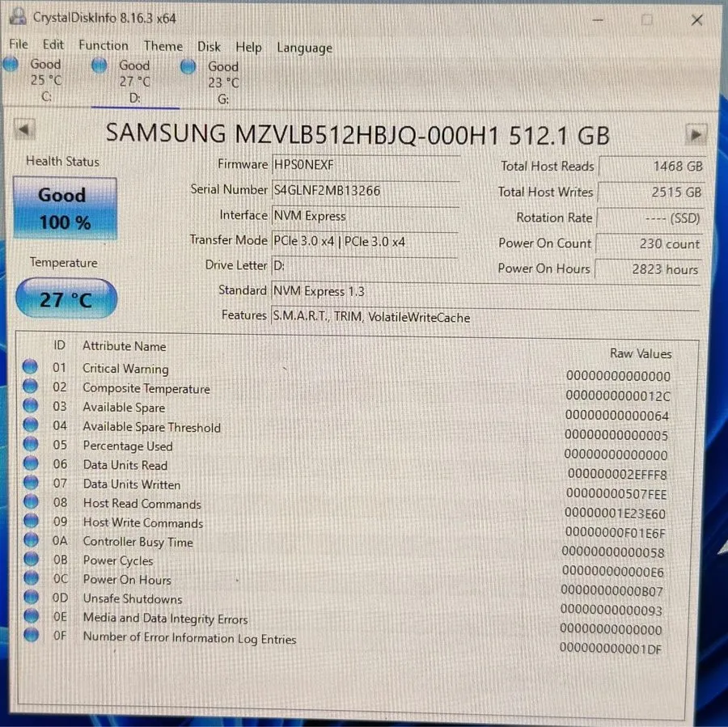Image resolution: width=728 pixels, height=727 pixels.
Task: Click status orb for Controller Busy Time row
Action: [x=31, y=539]
